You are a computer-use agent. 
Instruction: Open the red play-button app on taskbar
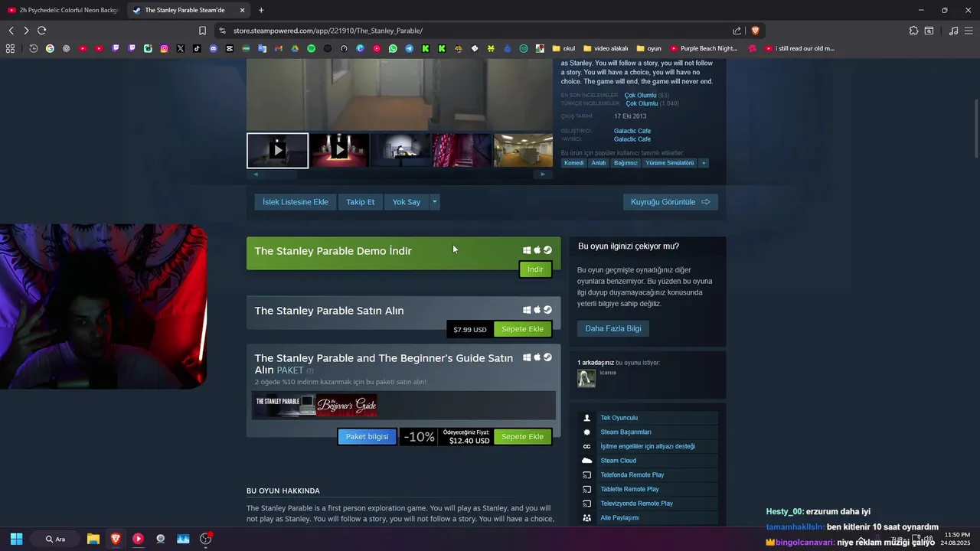(138, 539)
